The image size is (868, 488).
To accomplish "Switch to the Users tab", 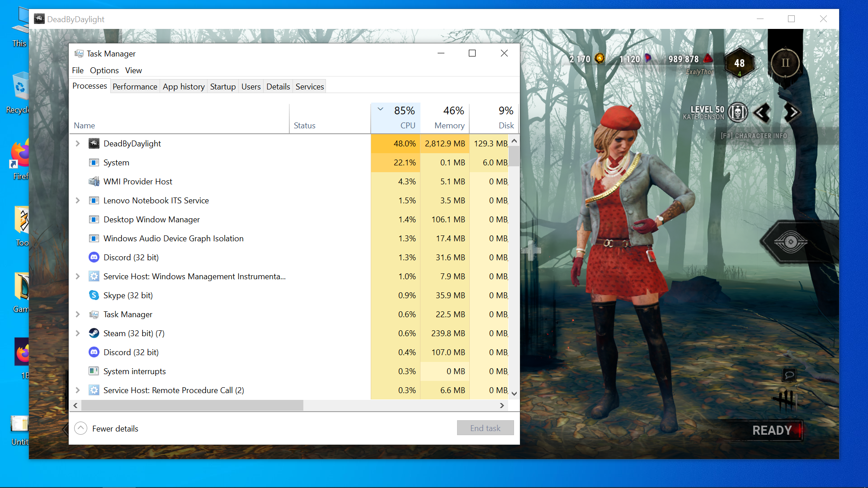I will pos(251,87).
